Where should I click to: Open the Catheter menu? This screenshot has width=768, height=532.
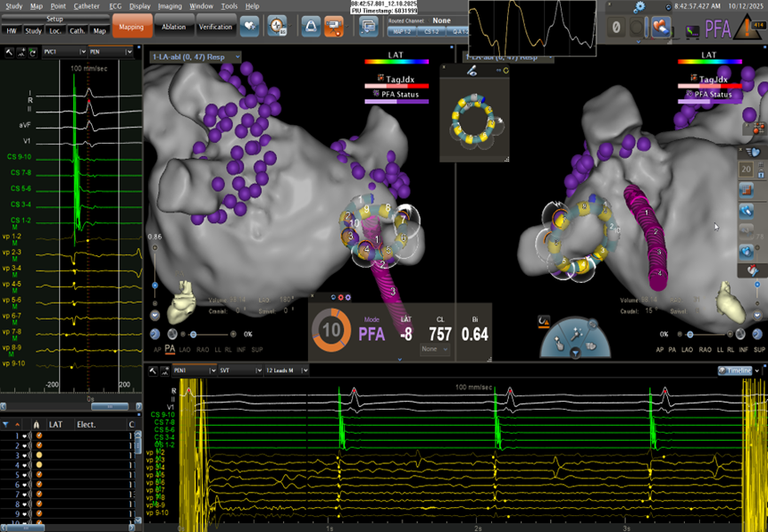[x=87, y=5]
